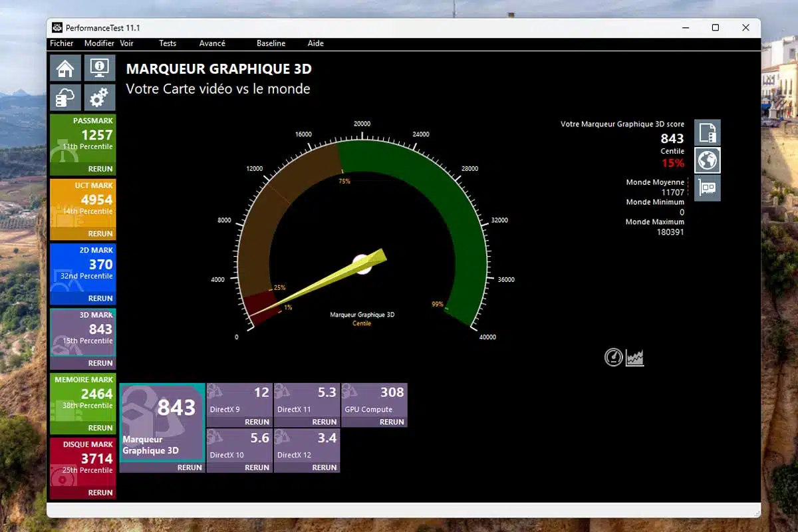The height and width of the screenshot is (532, 798).
Task: Rerun the DirectX 9 test
Action: pyautogui.click(x=257, y=422)
